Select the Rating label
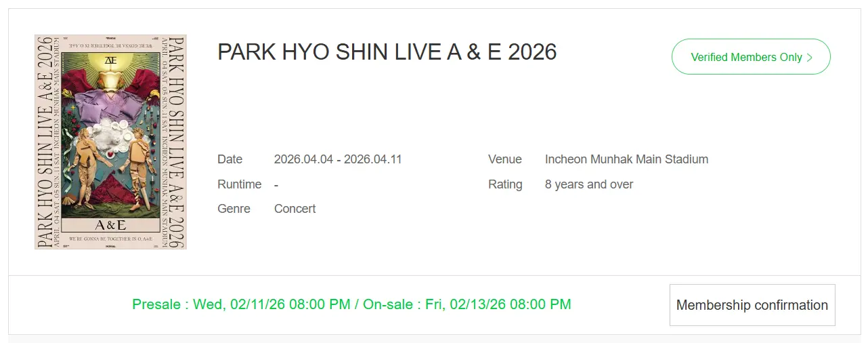Viewport: 868px width, 343px height. pos(505,184)
